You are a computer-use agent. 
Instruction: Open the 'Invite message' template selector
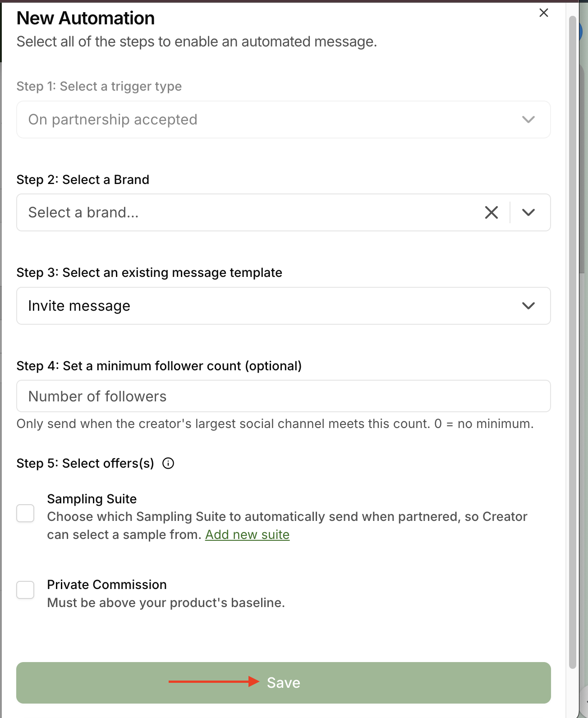coord(284,306)
